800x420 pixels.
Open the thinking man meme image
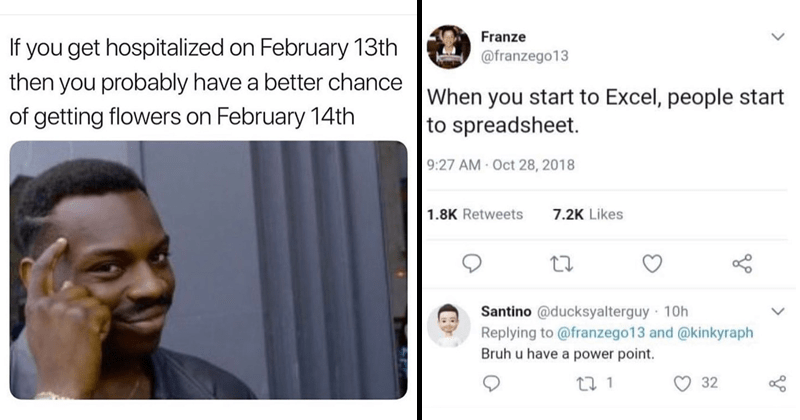pos(209,270)
